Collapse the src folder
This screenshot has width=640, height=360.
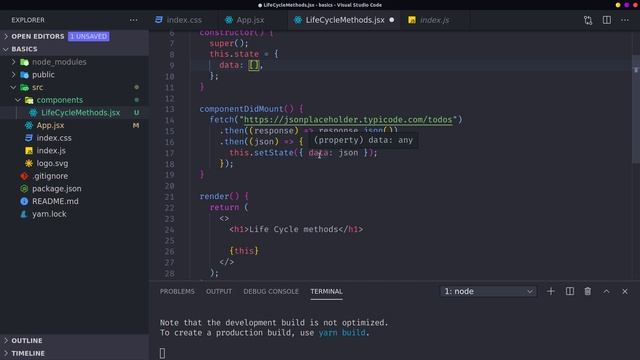[x=13, y=87]
